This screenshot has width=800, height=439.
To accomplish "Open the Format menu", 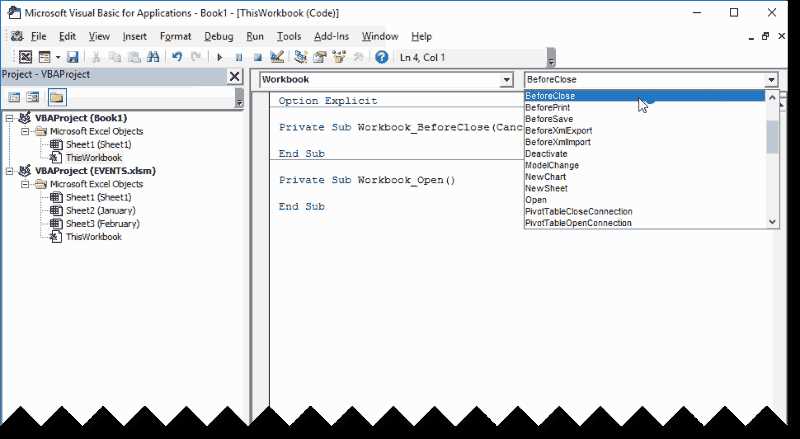I will coord(176,36).
